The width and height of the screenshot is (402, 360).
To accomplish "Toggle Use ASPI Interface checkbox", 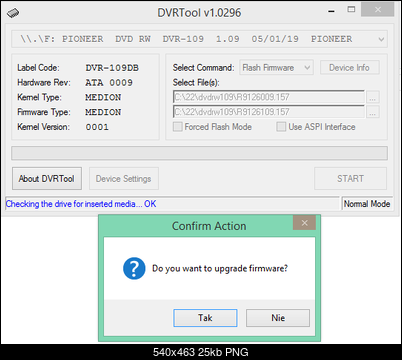I will (x=281, y=127).
